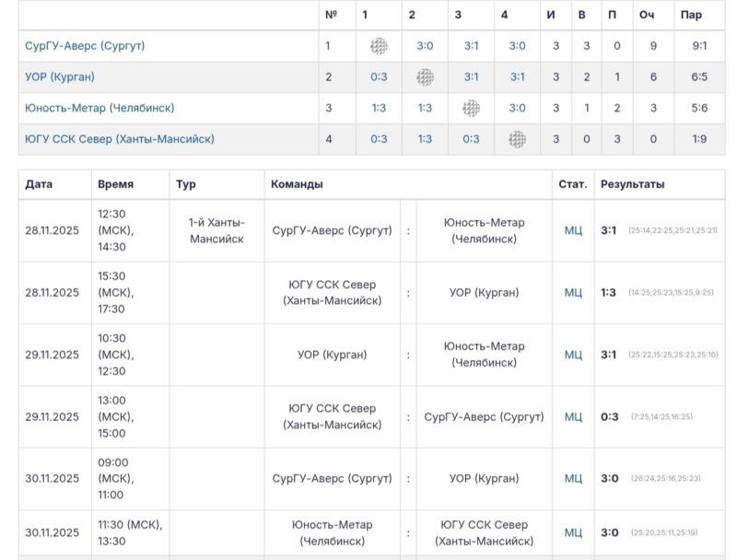Open the МЦ stats link for the 15:30 match on 28.11.2025
Viewport: 737px width, 560px height.
click(573, 293)
